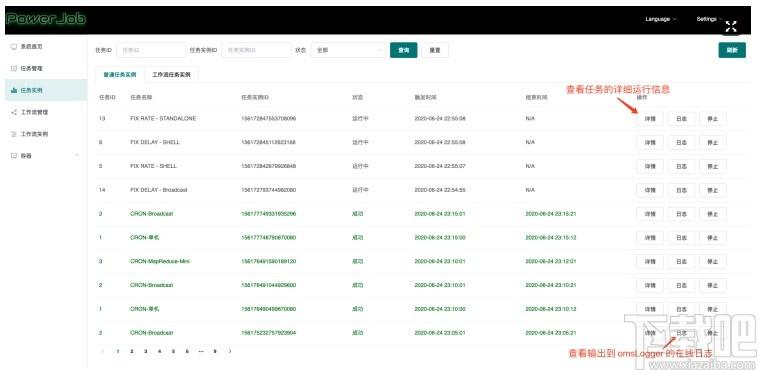
Task: Click the next-page arrow in pagination
Action: point(230,351)
